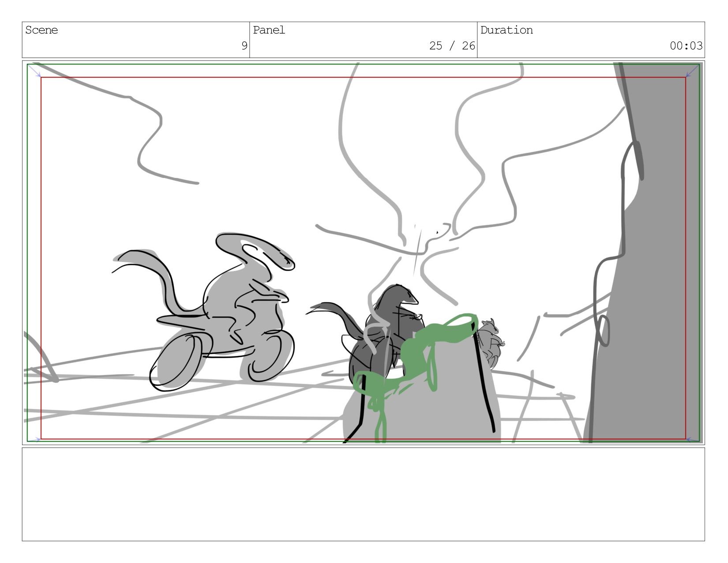Click the Scene header label
The image size is (728, 563).
[41, 30]
